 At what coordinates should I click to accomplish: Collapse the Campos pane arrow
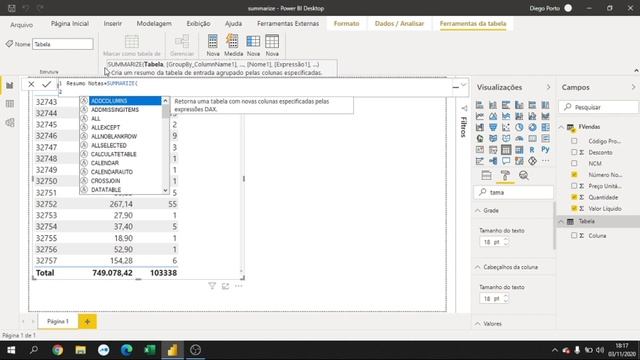633,87
